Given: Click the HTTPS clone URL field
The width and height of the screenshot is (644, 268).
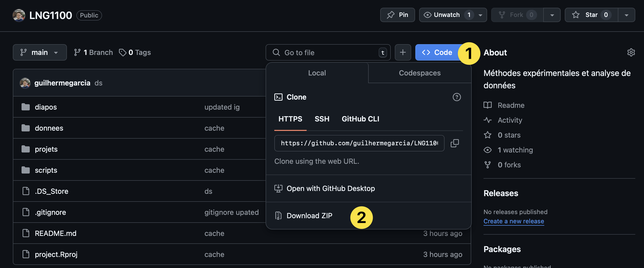Looking at the screenshot, I should point(359,143).
